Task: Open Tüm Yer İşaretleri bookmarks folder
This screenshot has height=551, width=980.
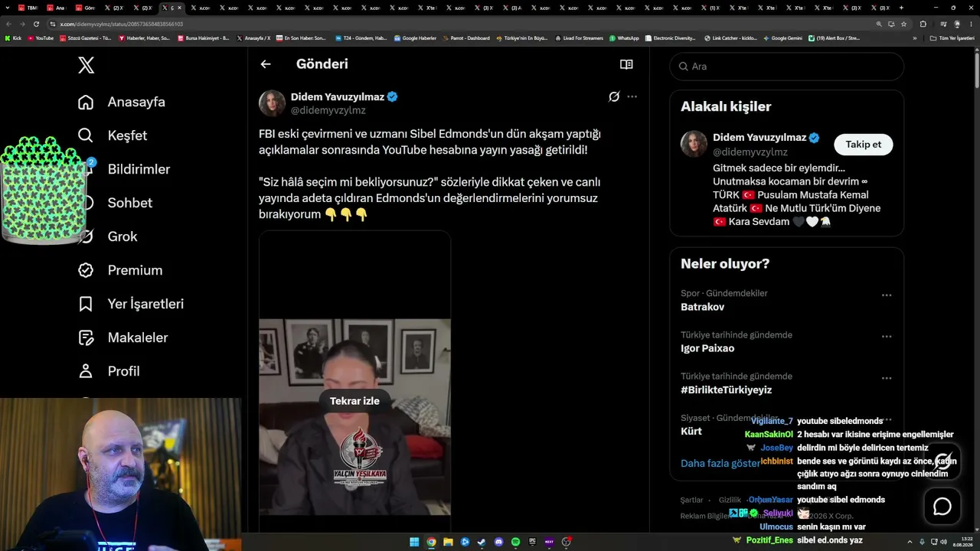Action: click(x=952, y=38)
